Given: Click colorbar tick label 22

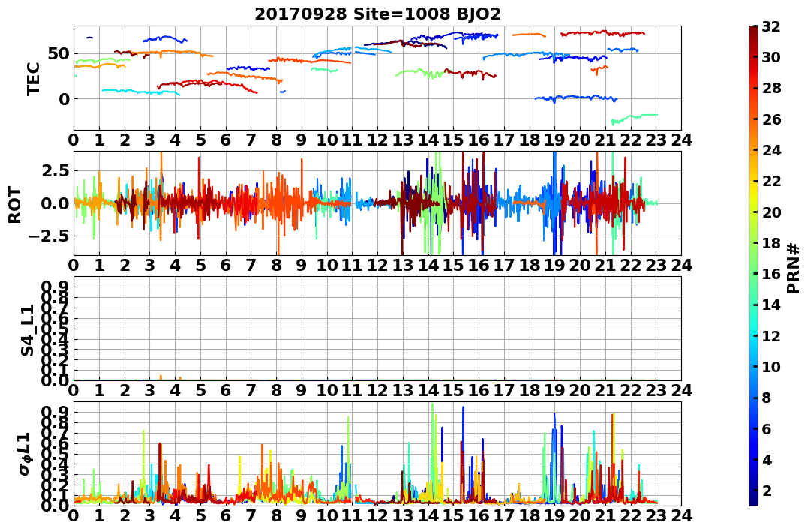Looking at the screenshot, I should (x=771, y=181).
